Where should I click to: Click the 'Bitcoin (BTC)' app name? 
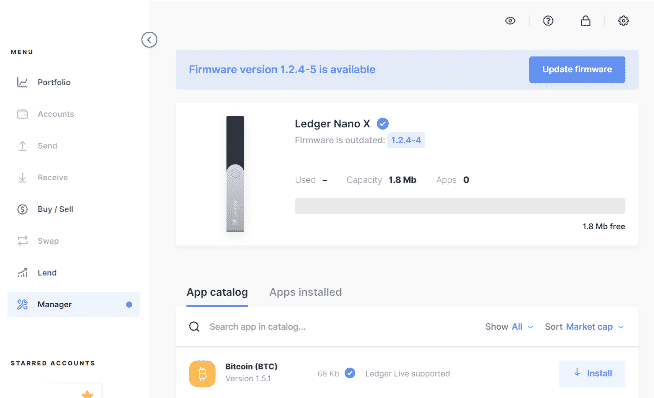click(251, 366)
